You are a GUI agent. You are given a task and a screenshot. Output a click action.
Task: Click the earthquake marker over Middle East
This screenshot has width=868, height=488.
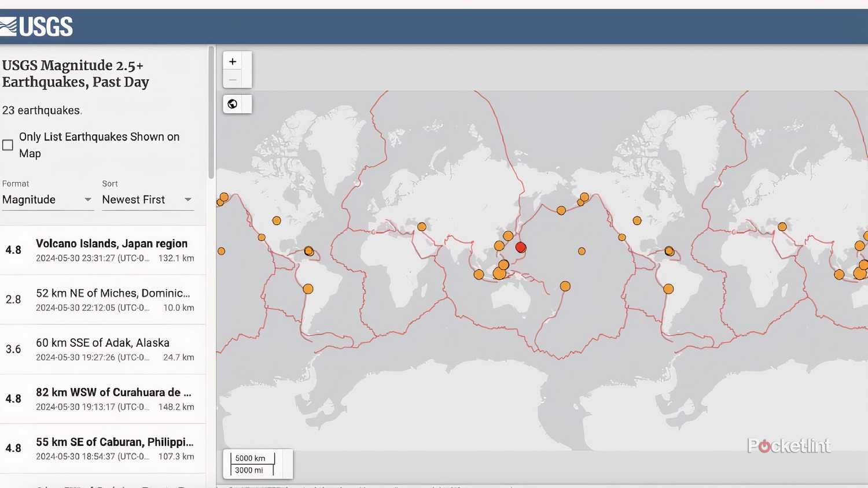[x=422, y=227]
